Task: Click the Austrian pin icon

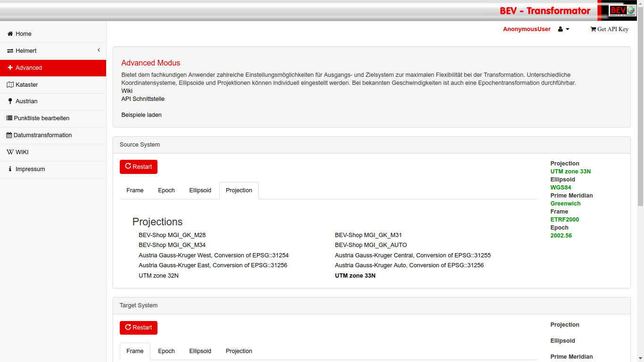Action: (x=10, y=101)
